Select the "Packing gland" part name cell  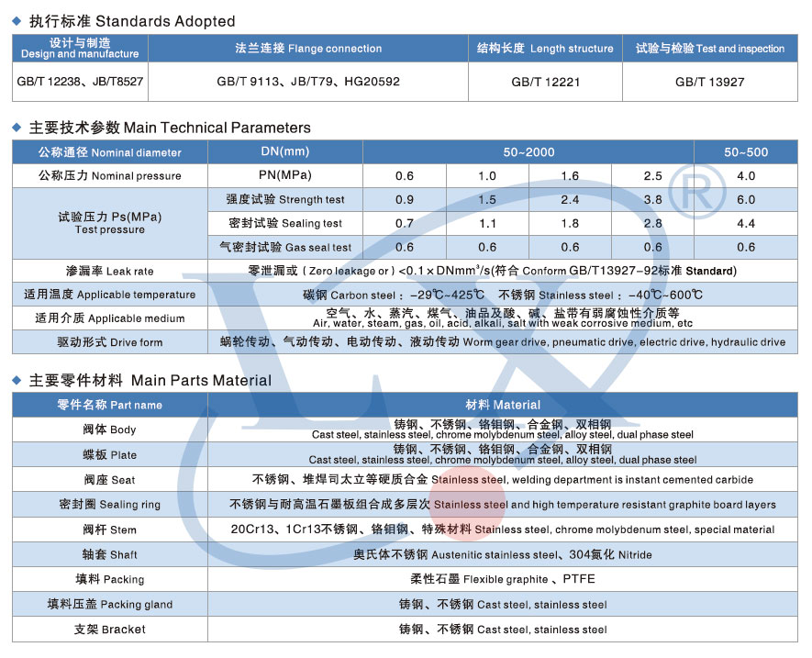[110, 604]
